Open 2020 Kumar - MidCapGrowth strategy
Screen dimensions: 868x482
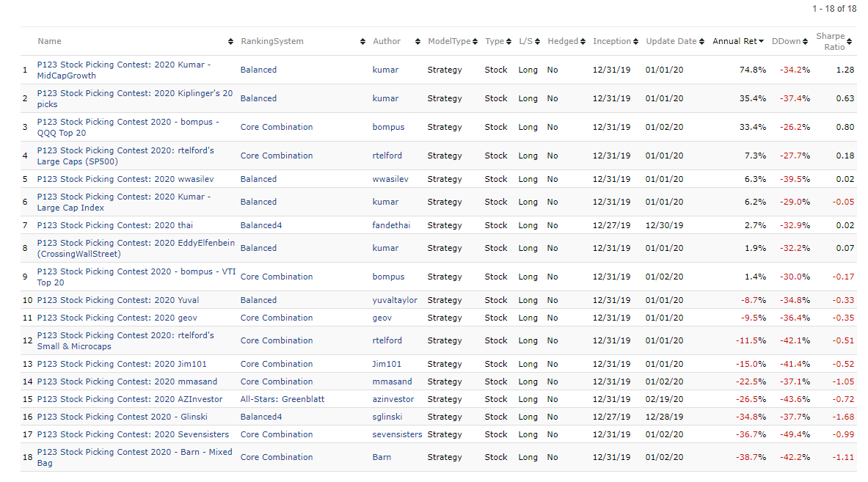pos(124,70)
